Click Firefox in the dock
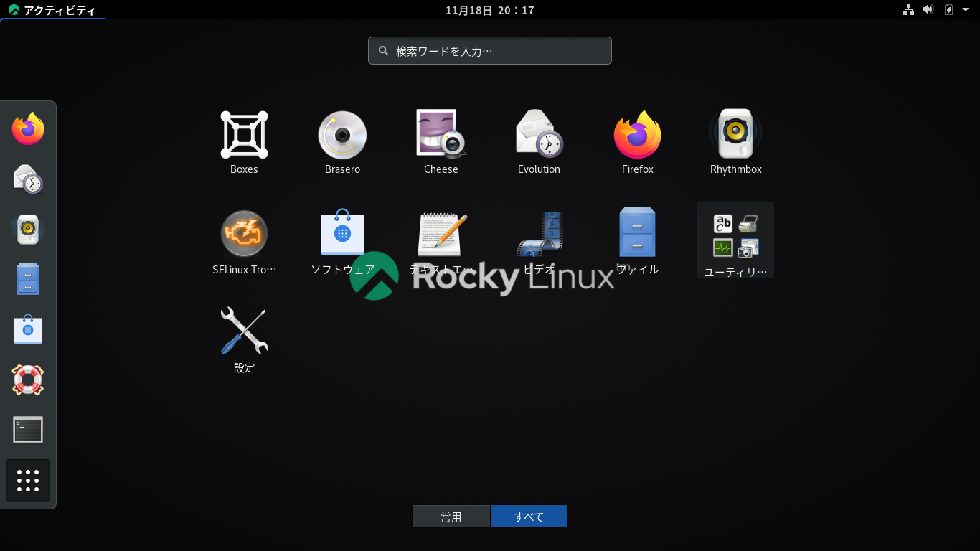This screenshot has width=980, height=551. coord(28,129)
